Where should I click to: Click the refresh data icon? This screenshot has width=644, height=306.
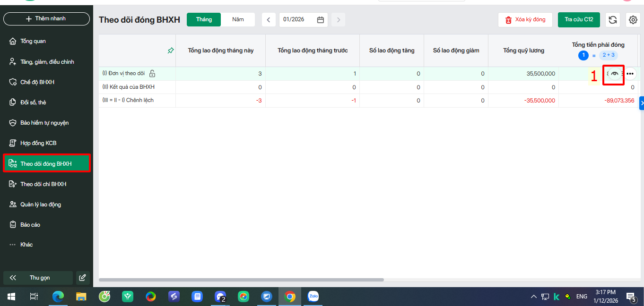pyautogui.click(x=613, y=20)
